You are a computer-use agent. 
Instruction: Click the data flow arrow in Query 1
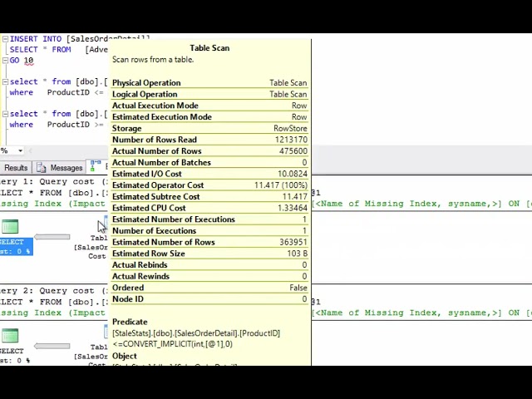click(52, 237)
